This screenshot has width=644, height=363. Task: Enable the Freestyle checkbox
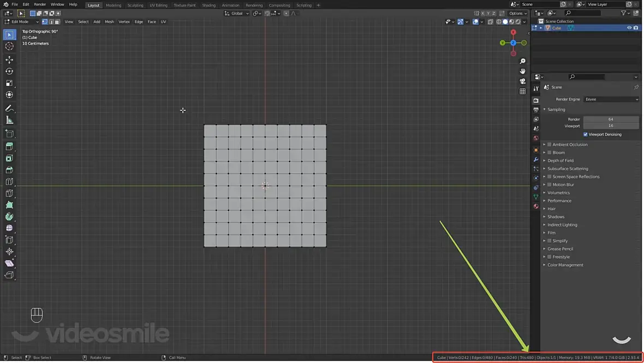pyautogui.click(x=549, y=257)
